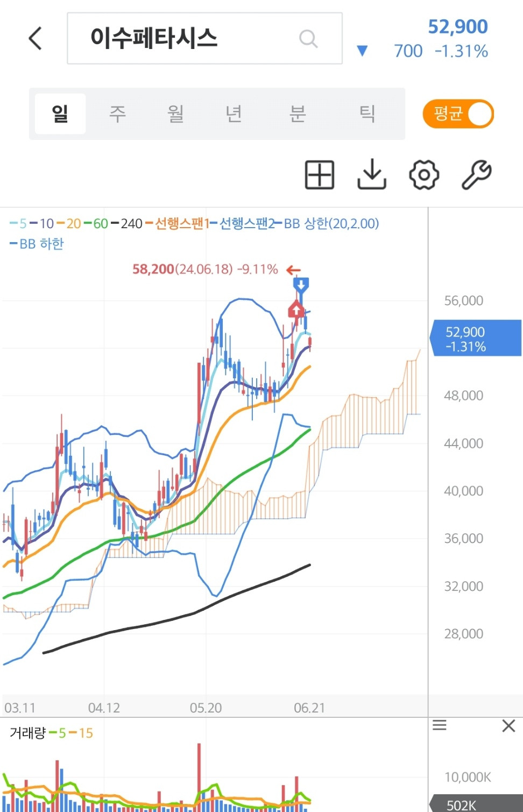Tap the 05.20 date axis label
The height and width of the screenshot is (812, 523).
point(206,708)
